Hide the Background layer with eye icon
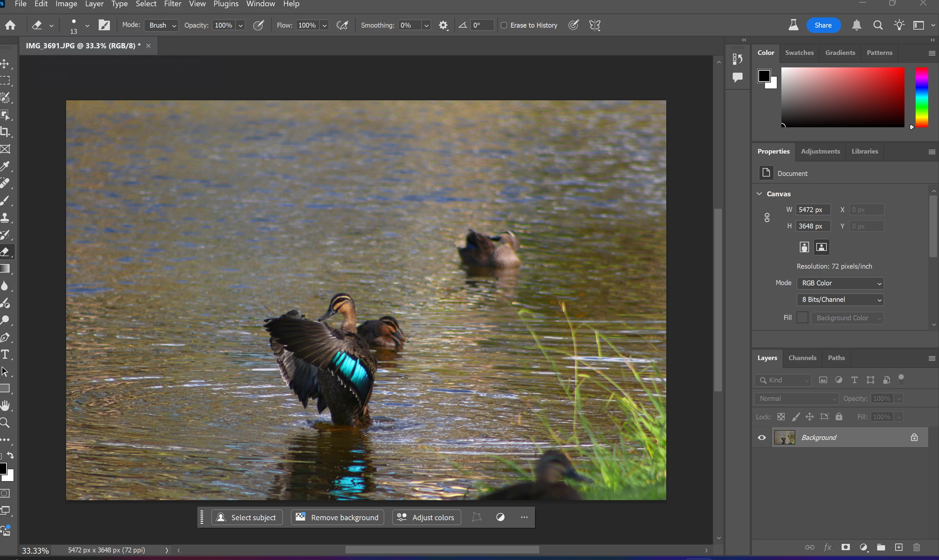The height and width of the screenshot is (560, 939). [762, 438]
